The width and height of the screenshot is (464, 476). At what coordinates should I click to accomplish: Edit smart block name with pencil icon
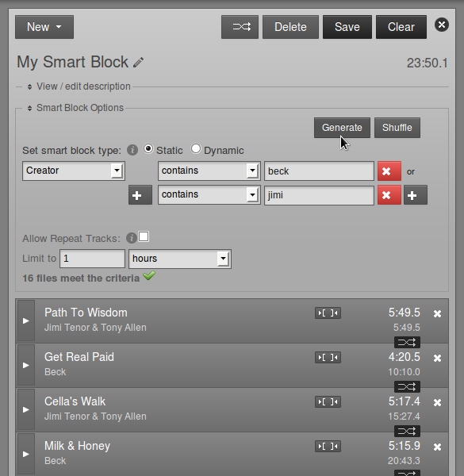pyautogui.click(x=138, y=62)
